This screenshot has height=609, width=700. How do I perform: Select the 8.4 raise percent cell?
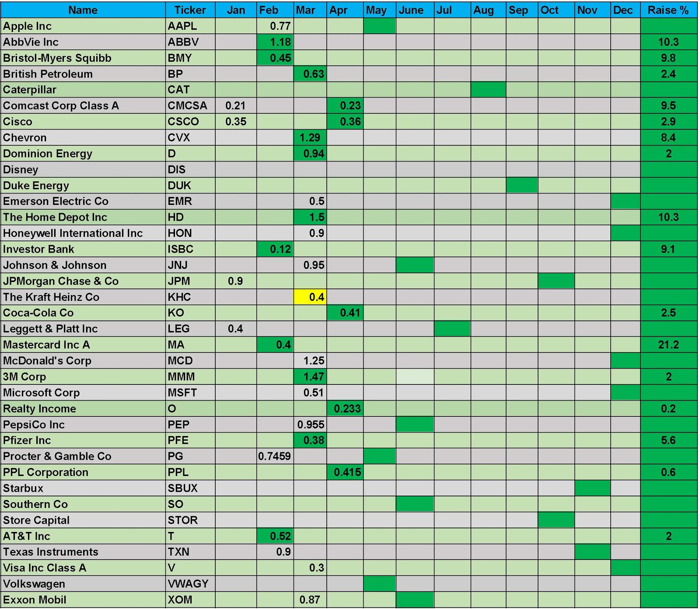(668, 137)
